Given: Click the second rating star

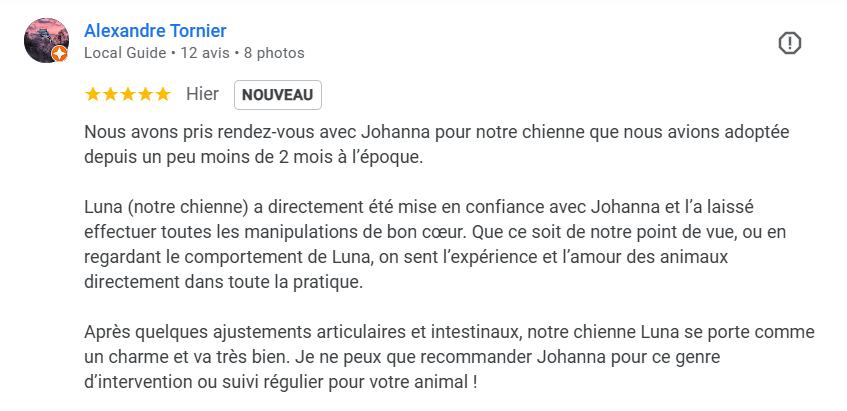Looking at the screenshot, I should [x=110, y=95].
